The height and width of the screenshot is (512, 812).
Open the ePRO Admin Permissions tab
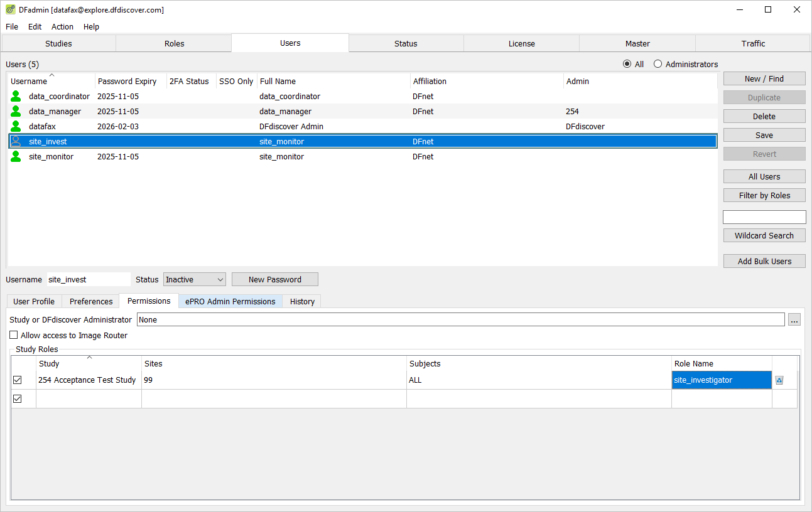click(x=230, y=301)
